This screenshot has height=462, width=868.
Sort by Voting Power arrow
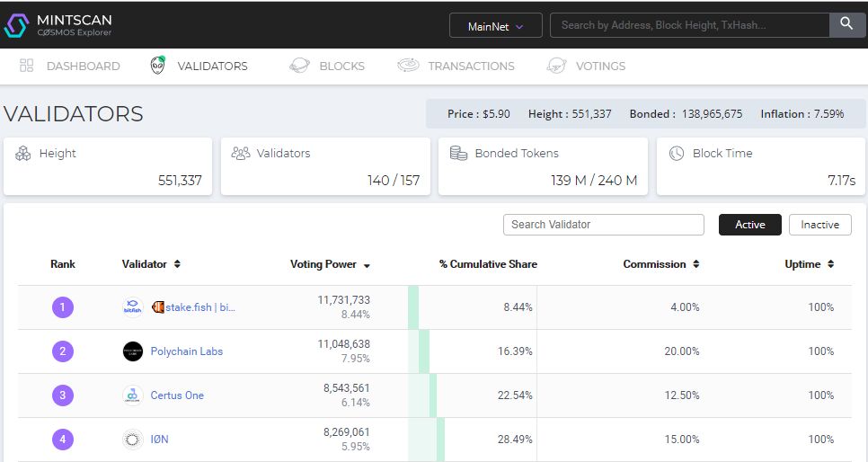pyautogui.click(x=367, y=266)
